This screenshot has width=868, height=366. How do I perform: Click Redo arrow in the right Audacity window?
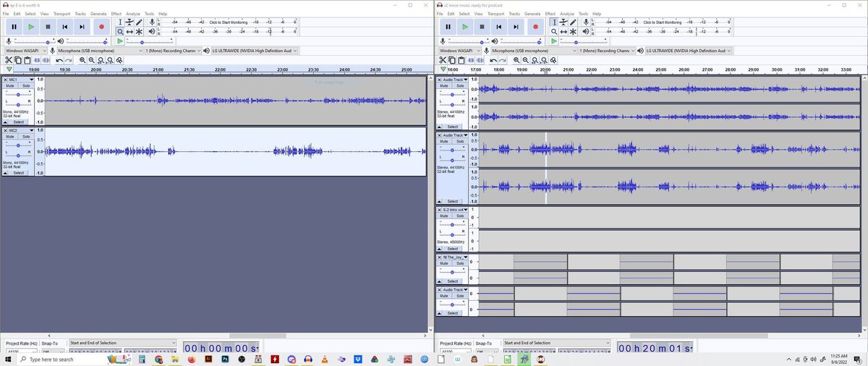[x=503, y=60]
